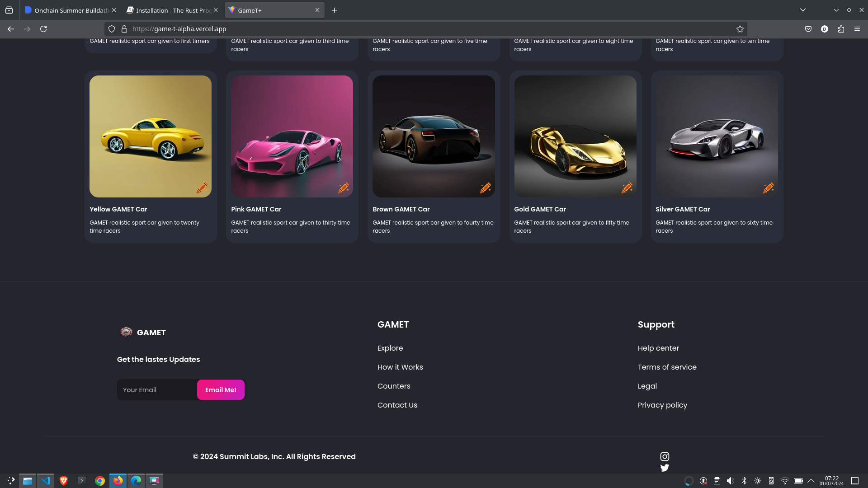Open the How it Works footer link
Viewport: 868px width, 488px height.
[400, 367]
